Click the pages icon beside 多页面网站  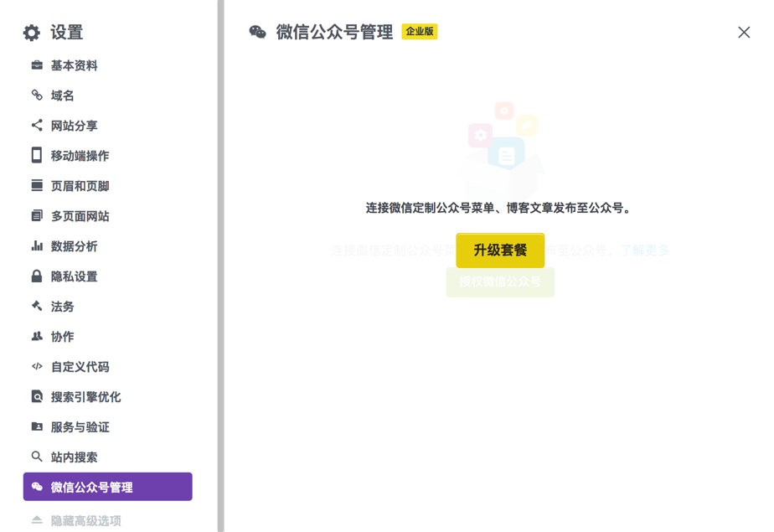[37, 215]
